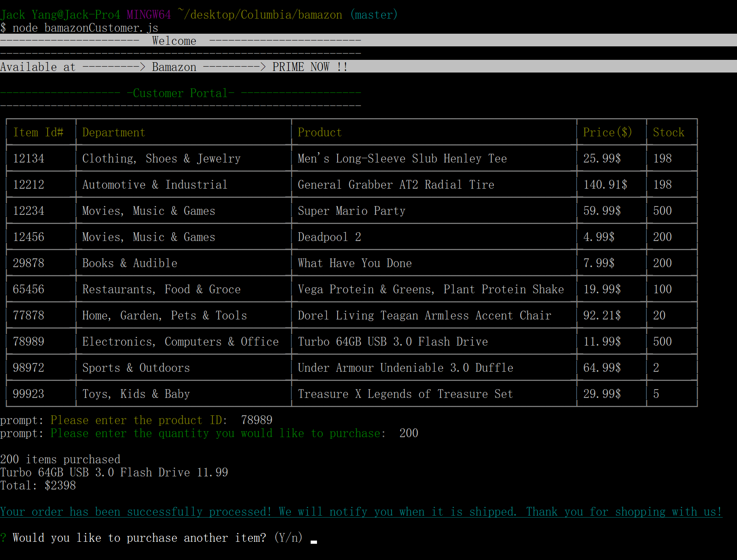Click 'Sports & Outdoors' department cell
The width and height of the screenshot is (737, 560).
[136, 368]
